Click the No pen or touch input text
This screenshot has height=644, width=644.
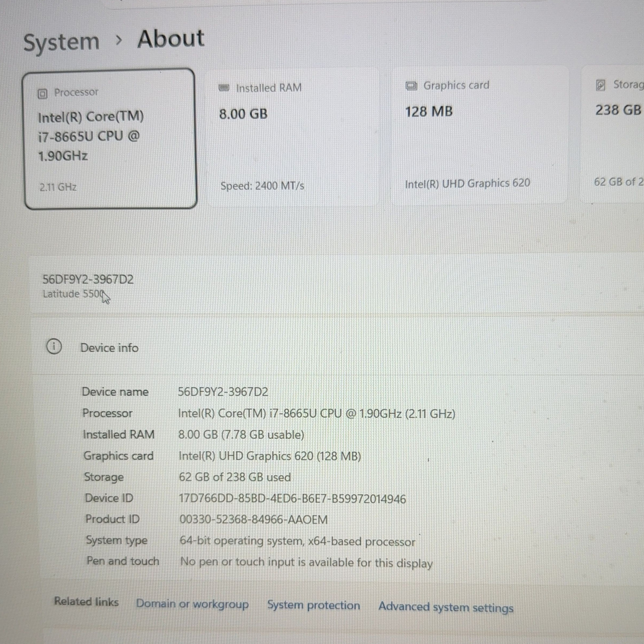click(306, 562)
